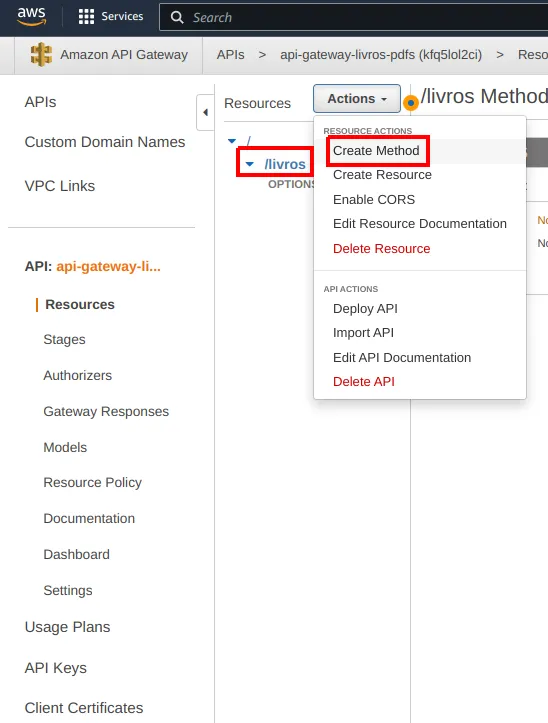
Task: Choose Enable CORS
Action: (x=374, y=200)
